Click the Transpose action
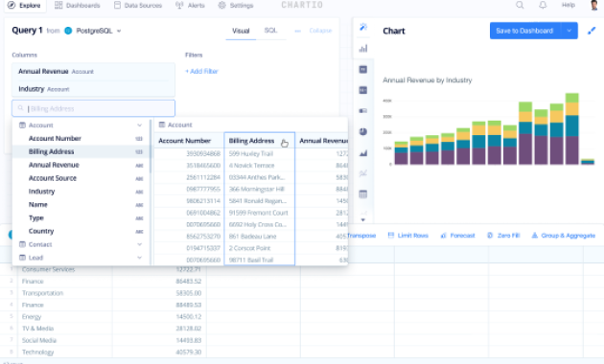This screenshot has height=364, width=604. pyautogui.click(x=361, y=235)
